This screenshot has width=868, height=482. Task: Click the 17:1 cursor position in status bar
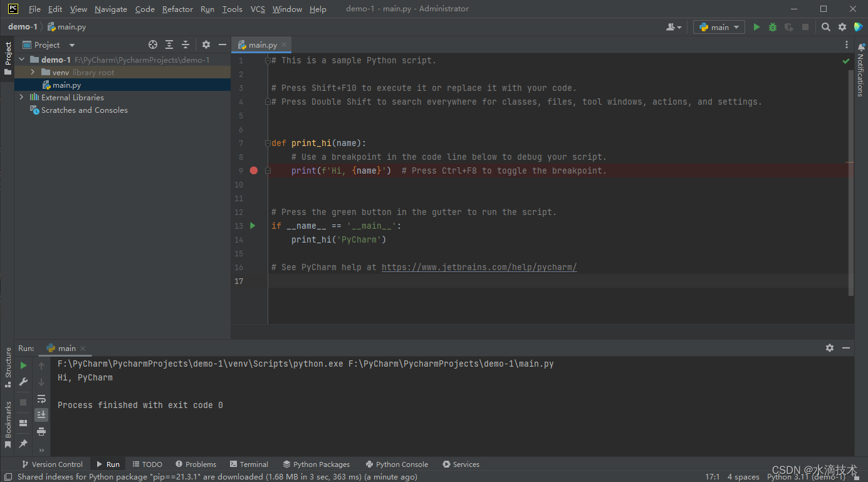(x=713, y=477)
